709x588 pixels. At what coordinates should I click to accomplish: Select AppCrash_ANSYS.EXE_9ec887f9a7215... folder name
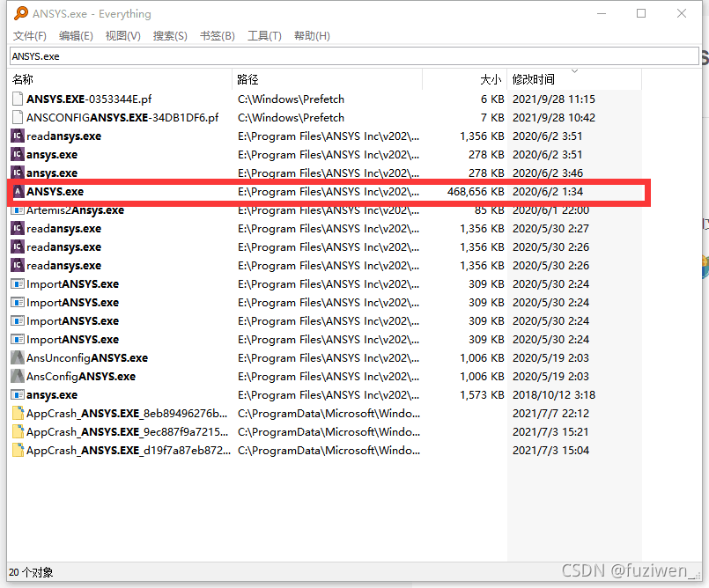[127, 431]
